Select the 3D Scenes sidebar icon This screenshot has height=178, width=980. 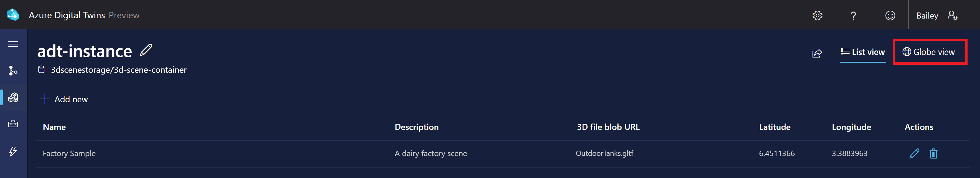(13, 98)
